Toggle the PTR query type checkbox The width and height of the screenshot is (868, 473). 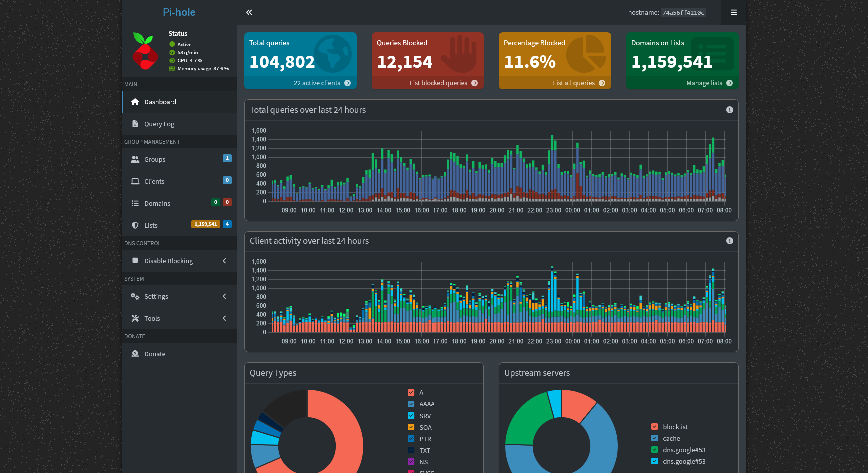pyautogui.click(x=411, y=439)
